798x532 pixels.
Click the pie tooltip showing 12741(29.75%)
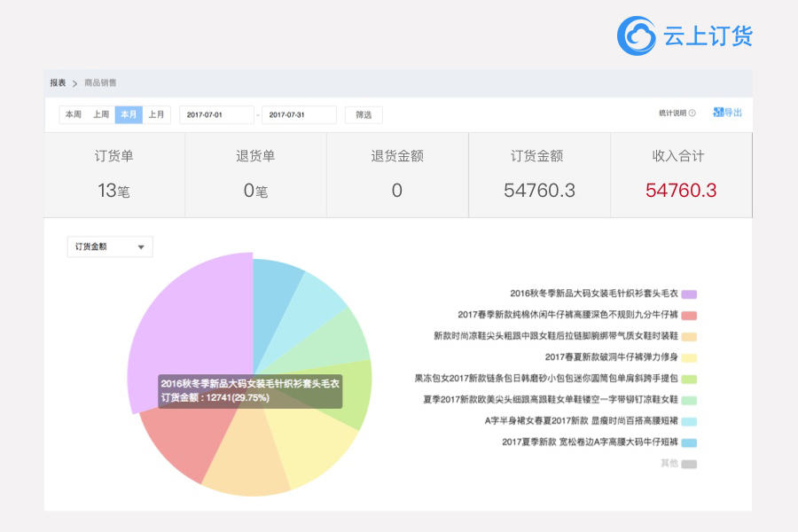click(x=250, y=391)
